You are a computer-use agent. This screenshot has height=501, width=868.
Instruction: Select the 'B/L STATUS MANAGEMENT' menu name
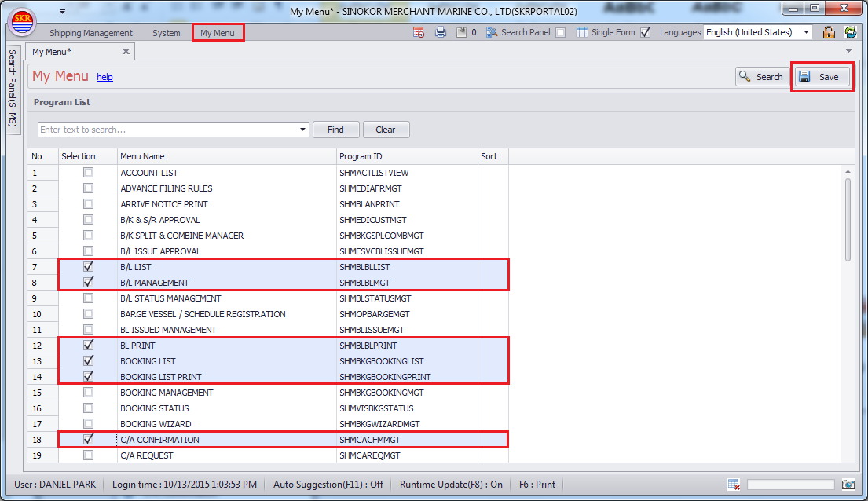coord(170,298)
